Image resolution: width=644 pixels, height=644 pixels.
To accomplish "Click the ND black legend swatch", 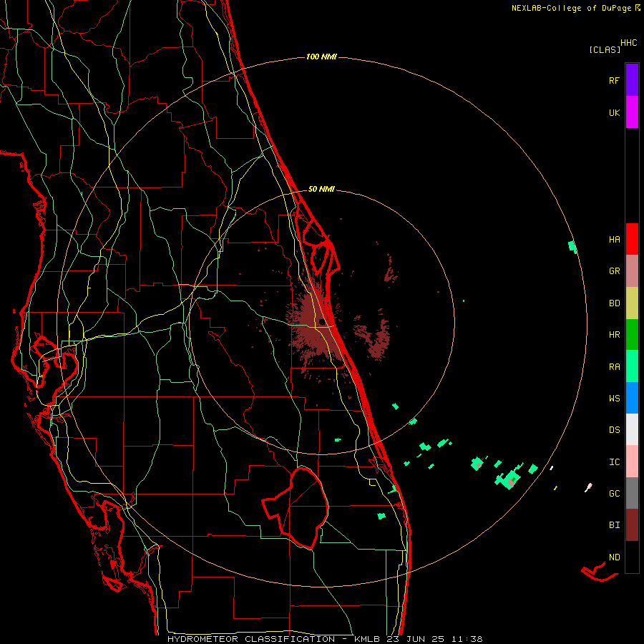I will 632,557.
